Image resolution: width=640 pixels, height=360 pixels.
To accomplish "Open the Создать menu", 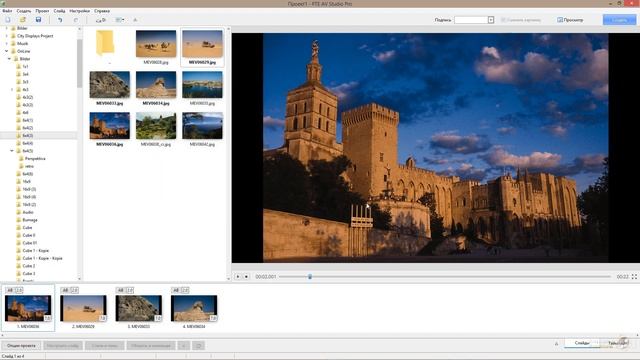I will click(24, 11).
